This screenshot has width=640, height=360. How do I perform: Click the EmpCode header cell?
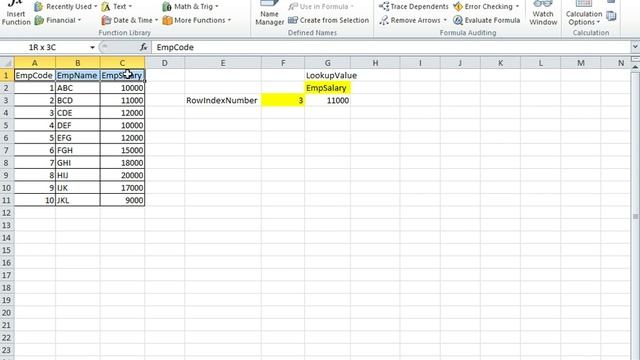coord(35,76)
